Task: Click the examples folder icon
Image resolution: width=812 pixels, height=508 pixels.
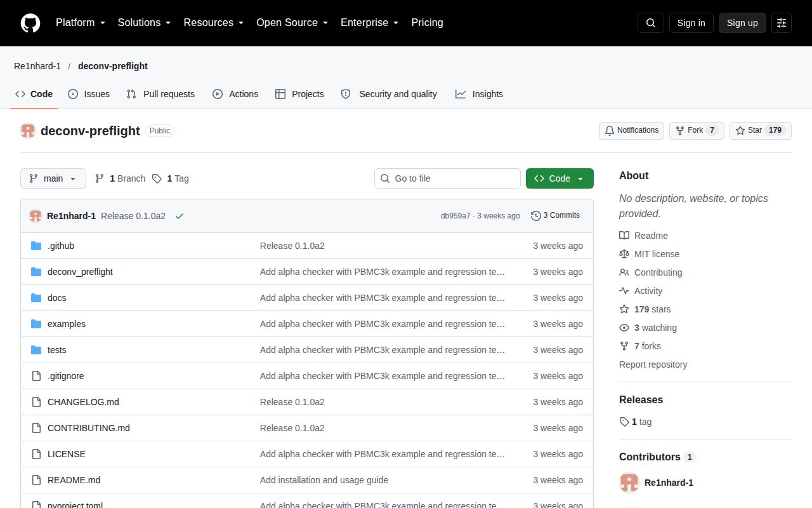Action: pos(36,324)
